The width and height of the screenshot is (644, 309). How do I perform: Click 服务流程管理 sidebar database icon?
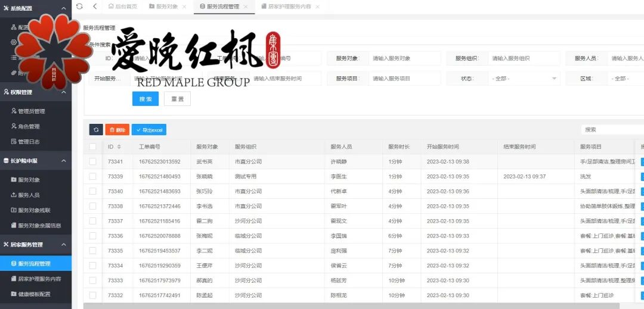14,264
